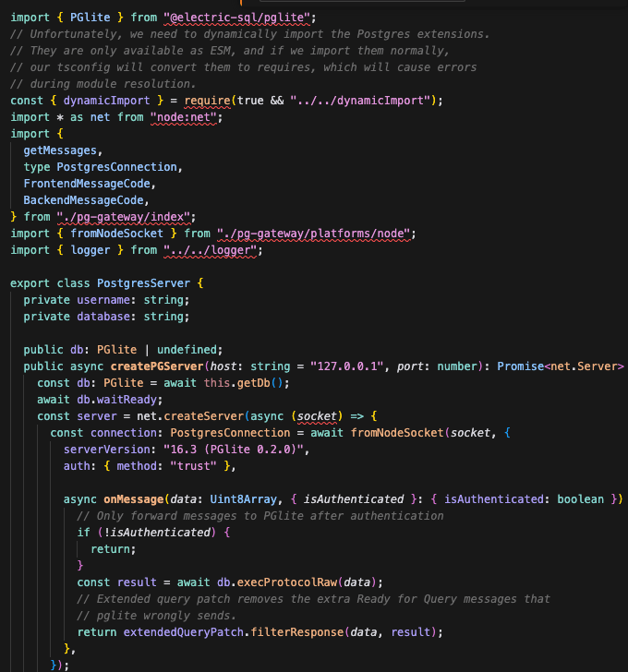Click the underlined socket parameter
This screenshot has height=672, width=628.
[317, 416]
